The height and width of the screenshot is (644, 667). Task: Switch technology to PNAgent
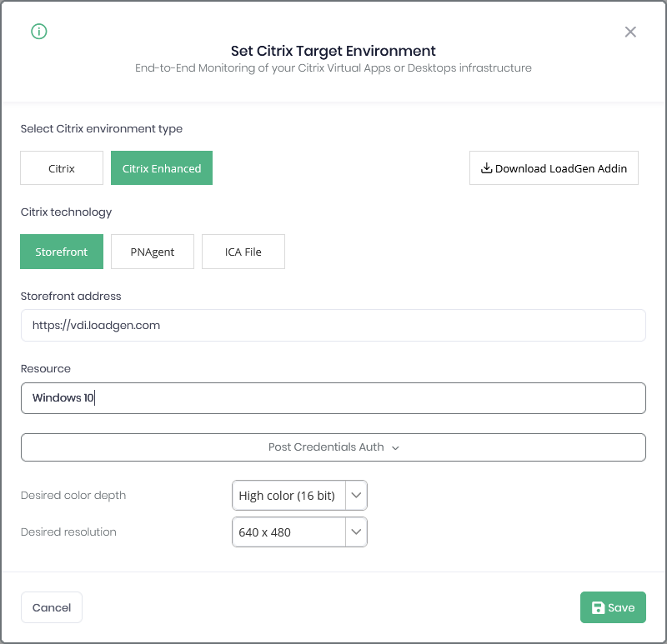pyautogui.click(x=153, y=252)
